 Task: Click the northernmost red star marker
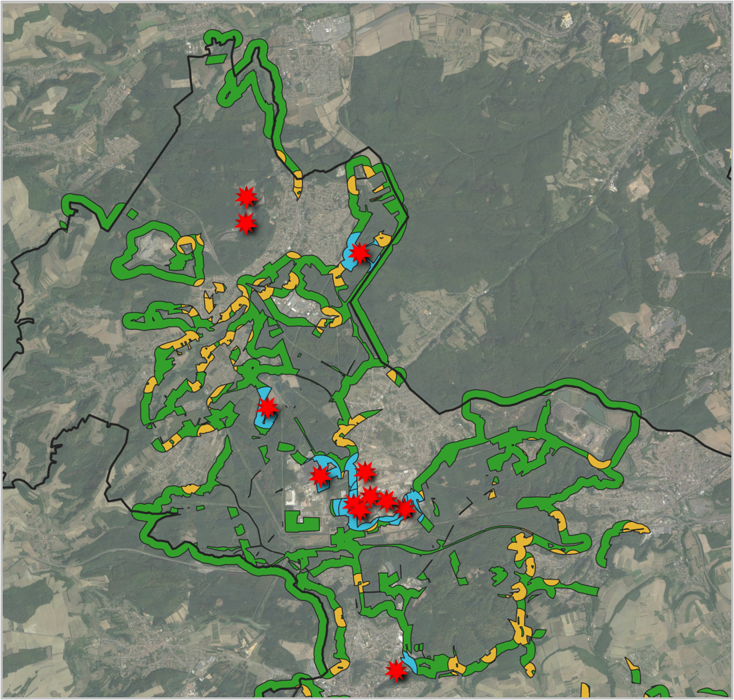tap(247, 196)
